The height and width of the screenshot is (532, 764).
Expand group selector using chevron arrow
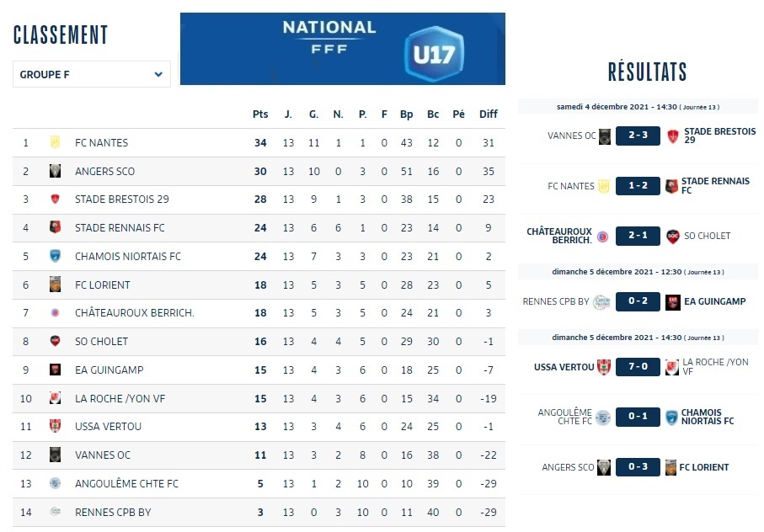coord(158,74)
